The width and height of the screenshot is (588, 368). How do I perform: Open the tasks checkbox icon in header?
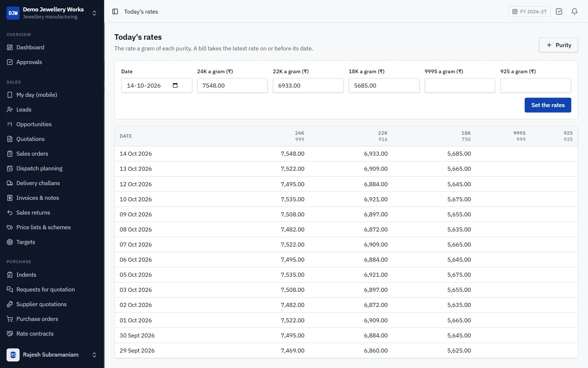point(559,11)
